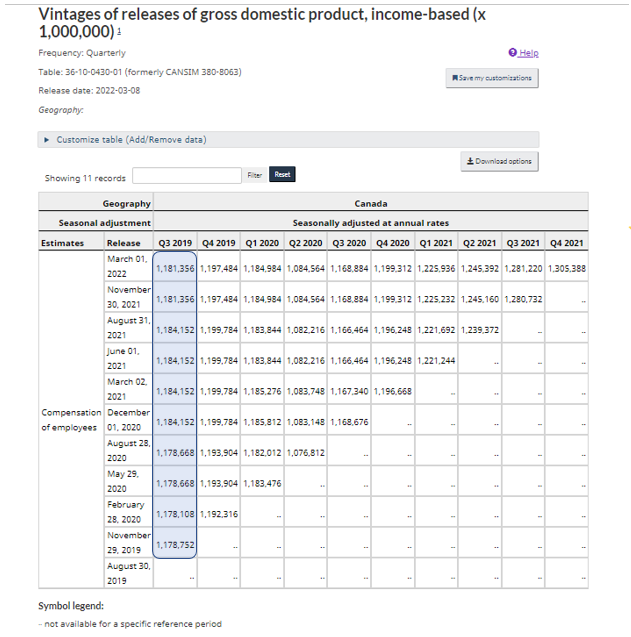The height and width of the screenshot is (637, 631).
Task: Click the Help question mark icon
Action: [x=513, y=53]
